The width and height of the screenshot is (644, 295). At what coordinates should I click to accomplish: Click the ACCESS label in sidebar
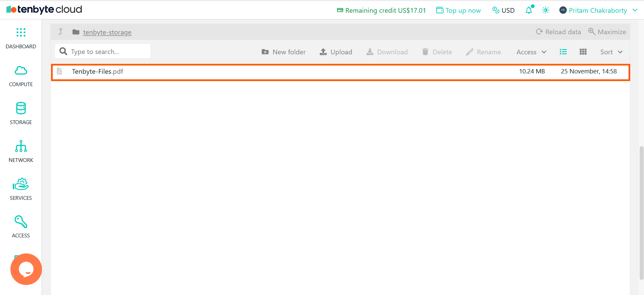(x=21, y=236)
